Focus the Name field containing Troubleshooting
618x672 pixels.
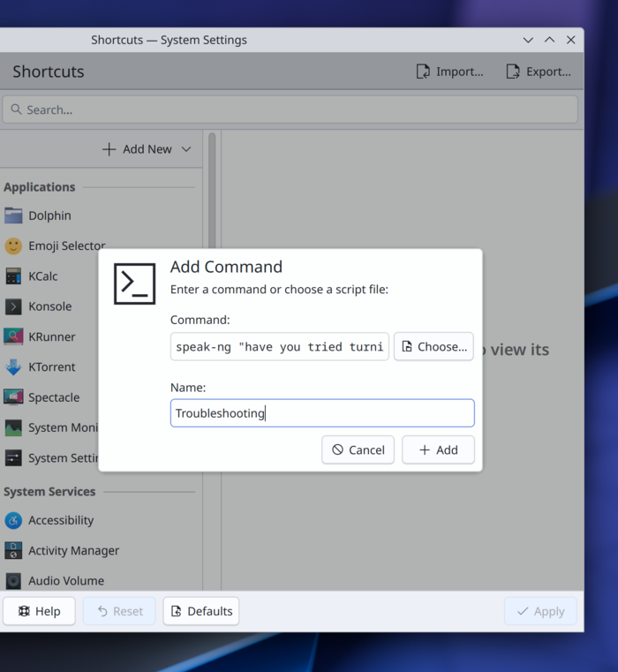pyautogui.click(x=322, y=413)
